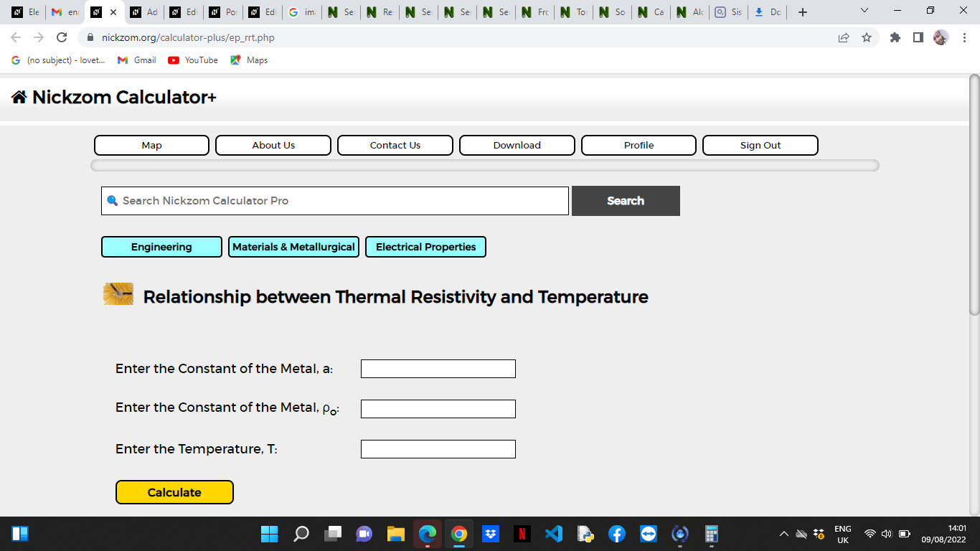Image resolution: width=980 pixels, height=551 pixels.
Task: Open the About Us page
Action: coord(273,145)
